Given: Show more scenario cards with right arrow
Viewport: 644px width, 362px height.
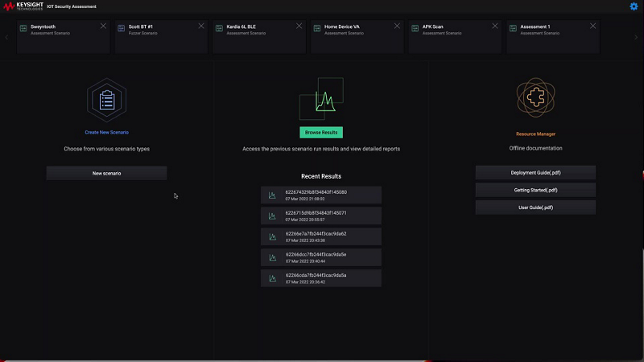Looking at the screenshot, I should pos(636,37).
